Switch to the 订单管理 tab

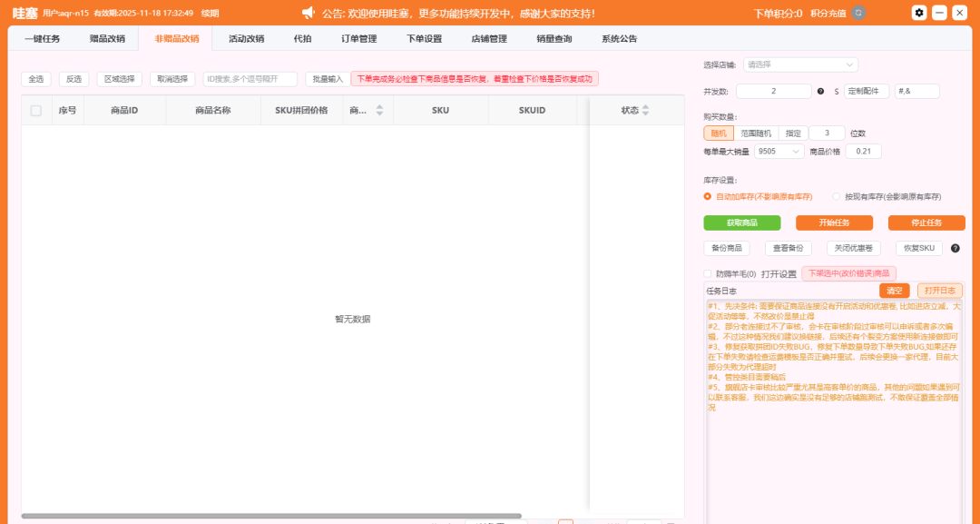click(358, 39)
